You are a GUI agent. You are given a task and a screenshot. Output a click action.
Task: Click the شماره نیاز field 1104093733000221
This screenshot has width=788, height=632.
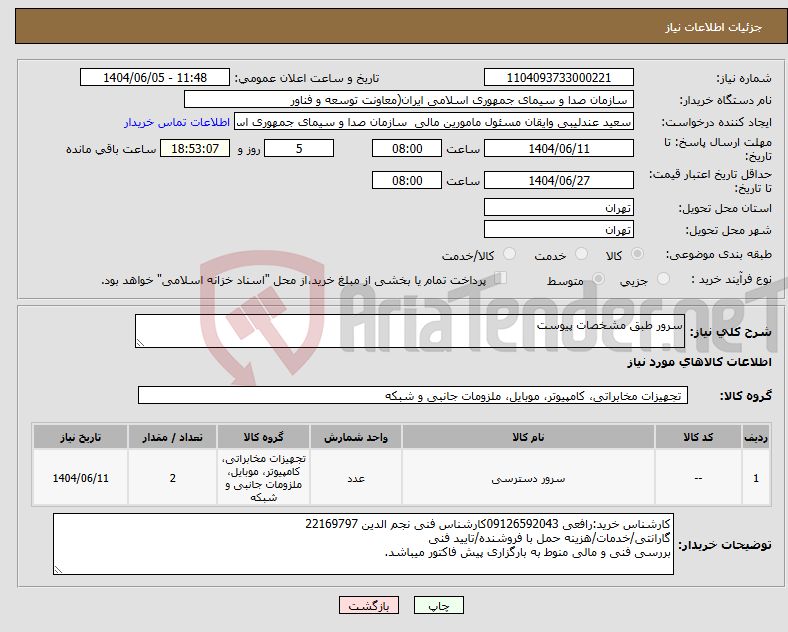click(558, 77)
